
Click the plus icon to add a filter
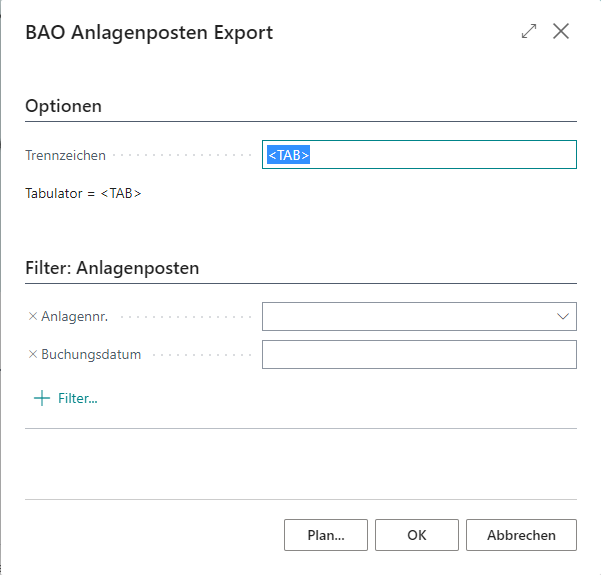pyautogui.click(x=42, y=398)
